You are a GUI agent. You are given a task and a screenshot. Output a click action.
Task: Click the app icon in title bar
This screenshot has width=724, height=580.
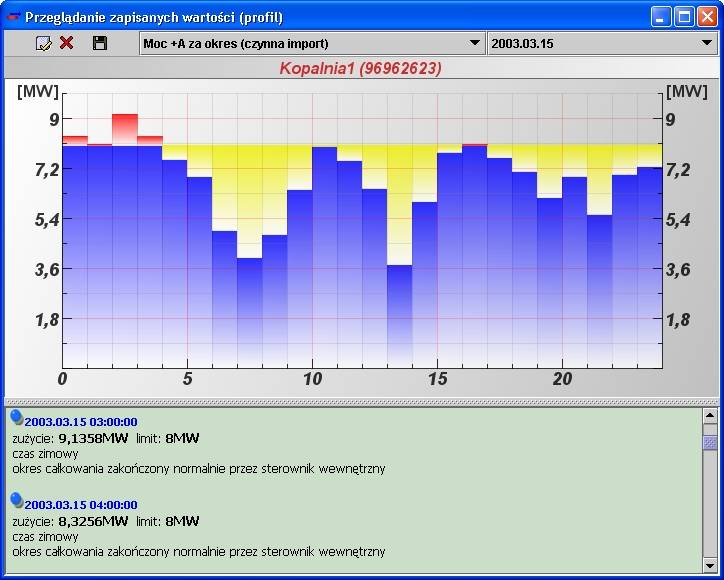(13, 17)
